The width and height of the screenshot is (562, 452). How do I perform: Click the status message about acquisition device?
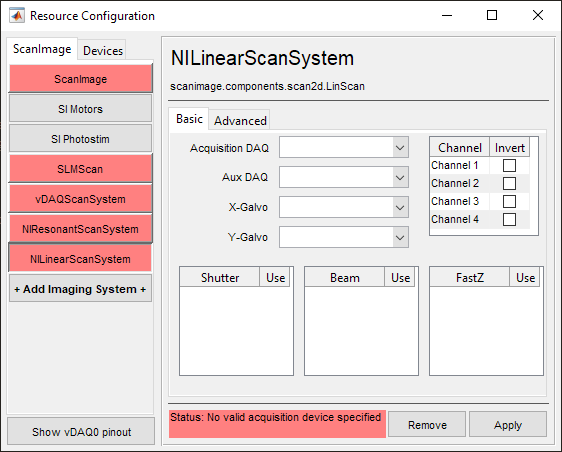tap(277, 424)
